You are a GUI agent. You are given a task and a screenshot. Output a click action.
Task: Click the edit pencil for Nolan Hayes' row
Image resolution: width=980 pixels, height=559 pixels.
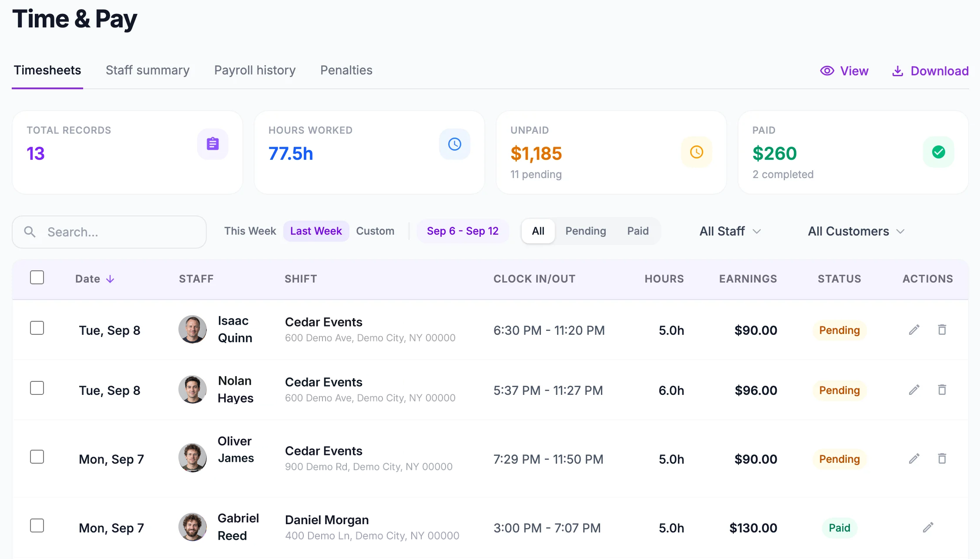[914, 390]
